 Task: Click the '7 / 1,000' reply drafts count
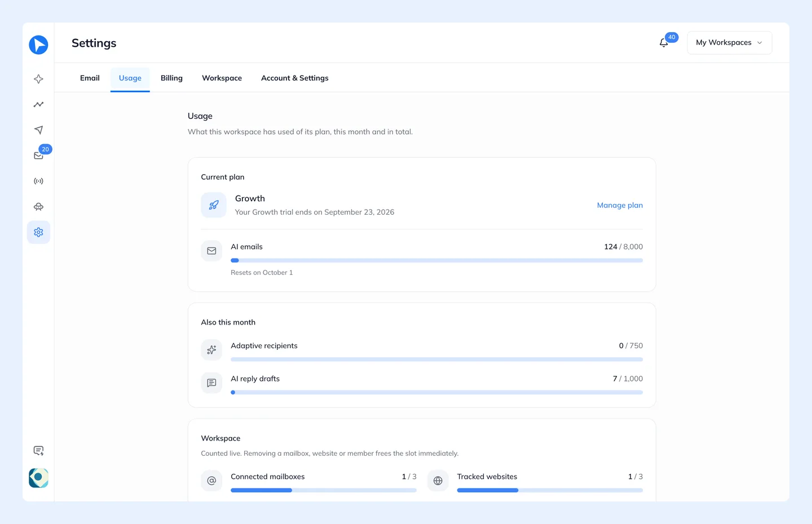point(628,379)
